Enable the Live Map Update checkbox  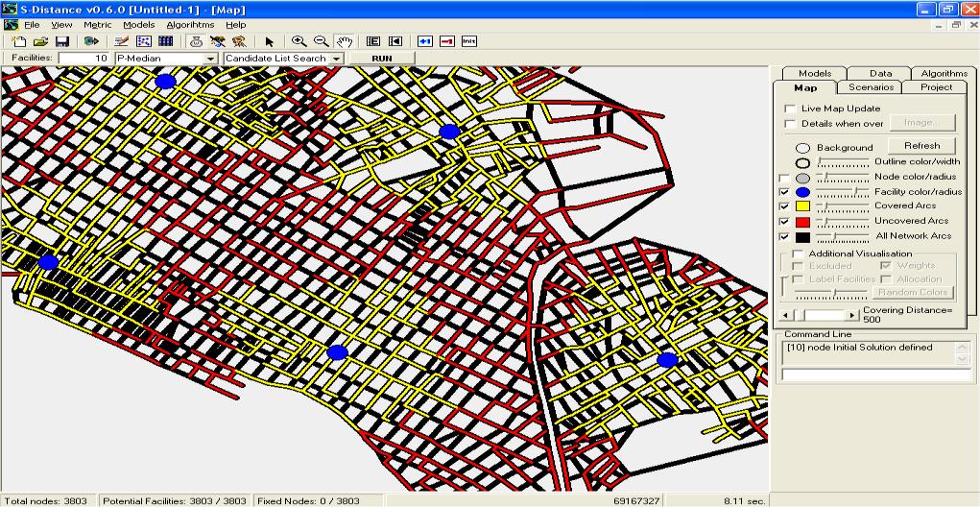(x=790, y=109)
